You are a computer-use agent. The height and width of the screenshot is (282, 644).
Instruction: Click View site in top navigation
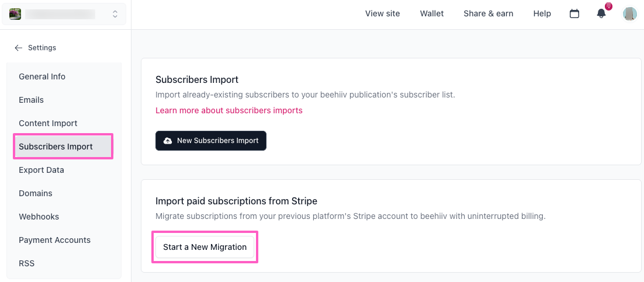(383, 13)
